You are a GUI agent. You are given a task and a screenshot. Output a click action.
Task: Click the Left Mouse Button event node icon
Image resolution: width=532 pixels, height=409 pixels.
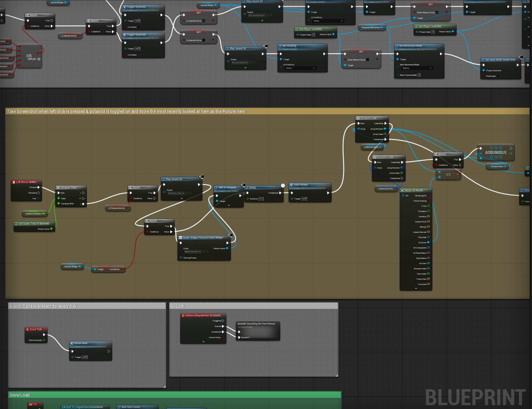click(x=14, y=182)
